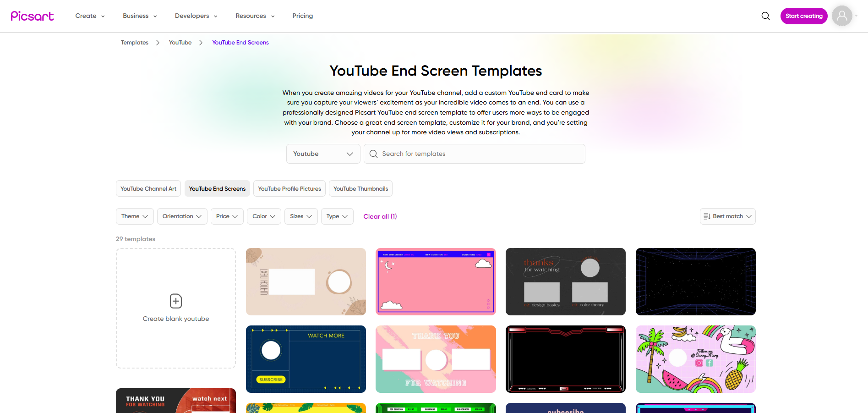Viewport: 868px width, 413px height.
Task: Open the user profile avatar icon
Action: (x=842, y=16)
